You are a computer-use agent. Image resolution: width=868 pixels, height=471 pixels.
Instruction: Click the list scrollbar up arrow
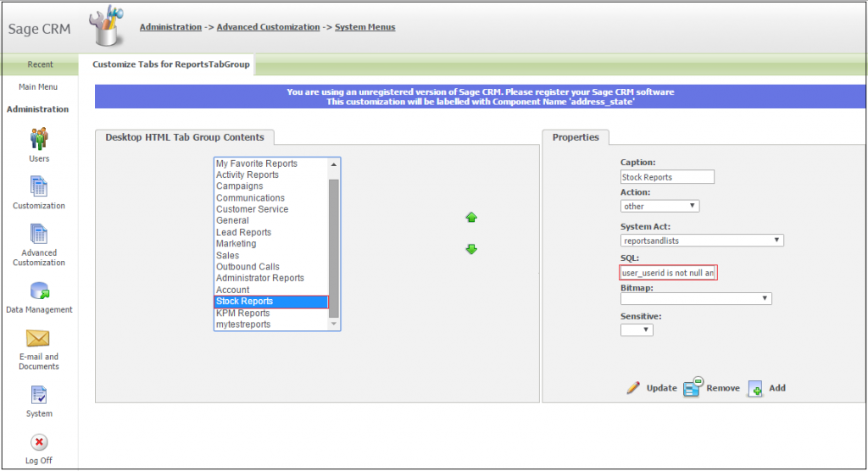[x=334, y=164]
